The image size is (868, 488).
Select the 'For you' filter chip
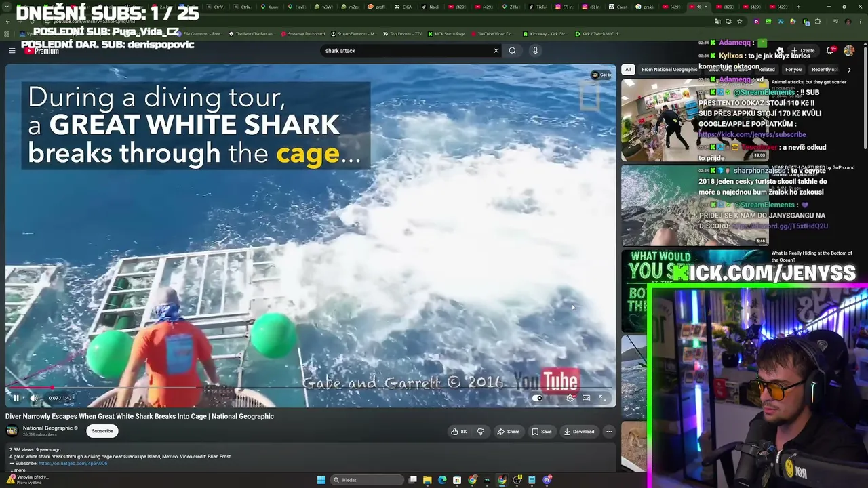pos(793,69)
